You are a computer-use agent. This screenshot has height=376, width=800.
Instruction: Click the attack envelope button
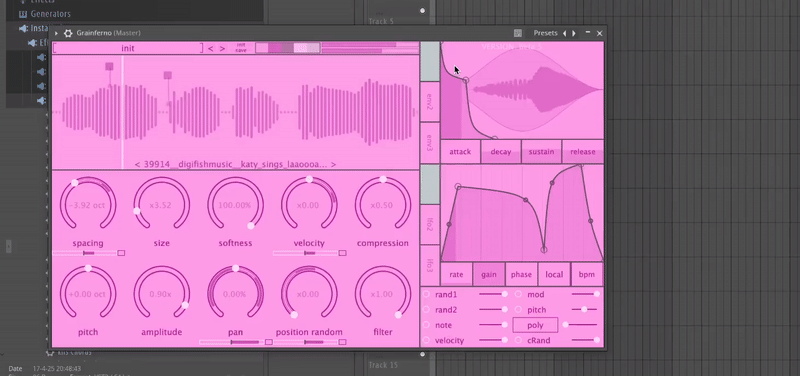460,152
